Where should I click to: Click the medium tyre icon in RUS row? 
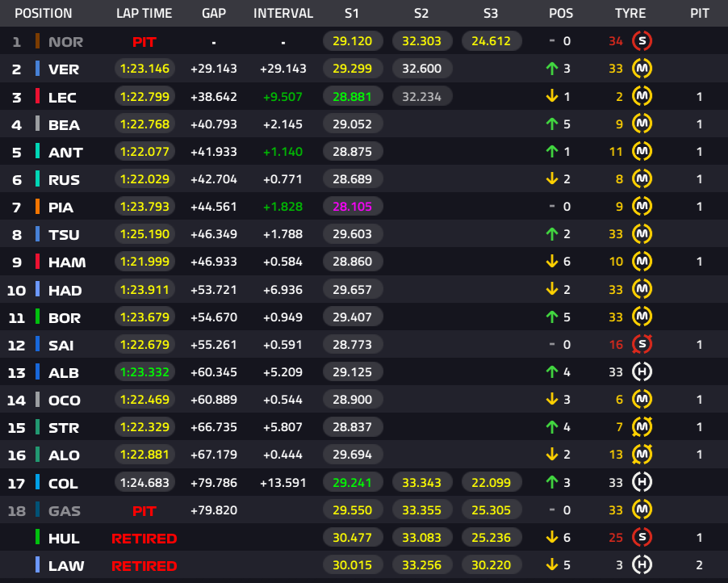642,178
